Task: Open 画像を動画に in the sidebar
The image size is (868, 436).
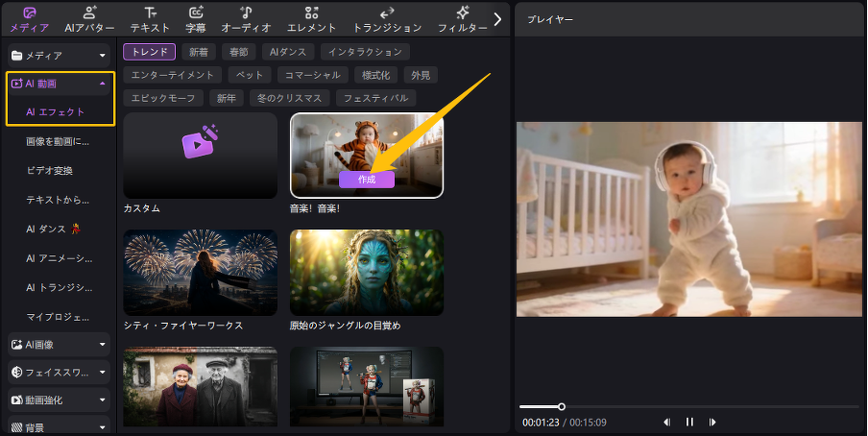Action: [x=58, y=142]
